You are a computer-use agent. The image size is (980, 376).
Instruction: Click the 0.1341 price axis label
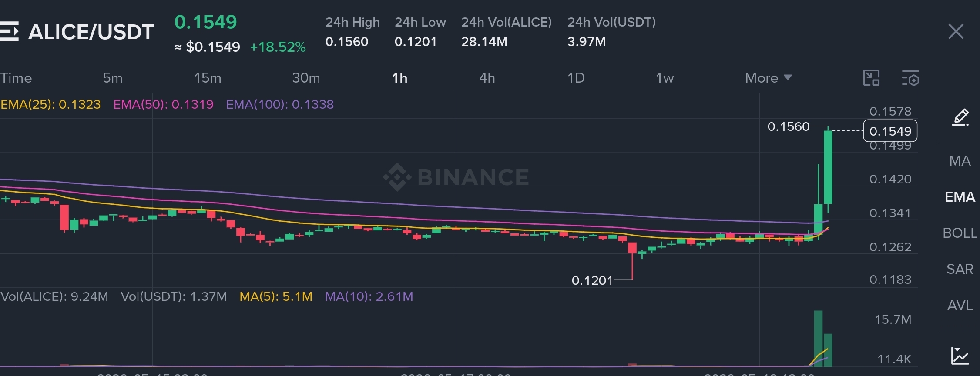coord(890,213)
